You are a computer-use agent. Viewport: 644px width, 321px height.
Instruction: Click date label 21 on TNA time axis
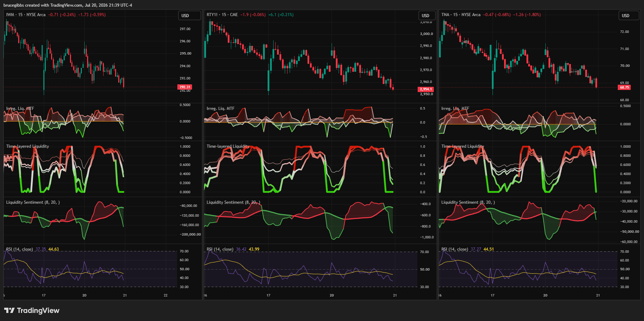pos(598,295)
